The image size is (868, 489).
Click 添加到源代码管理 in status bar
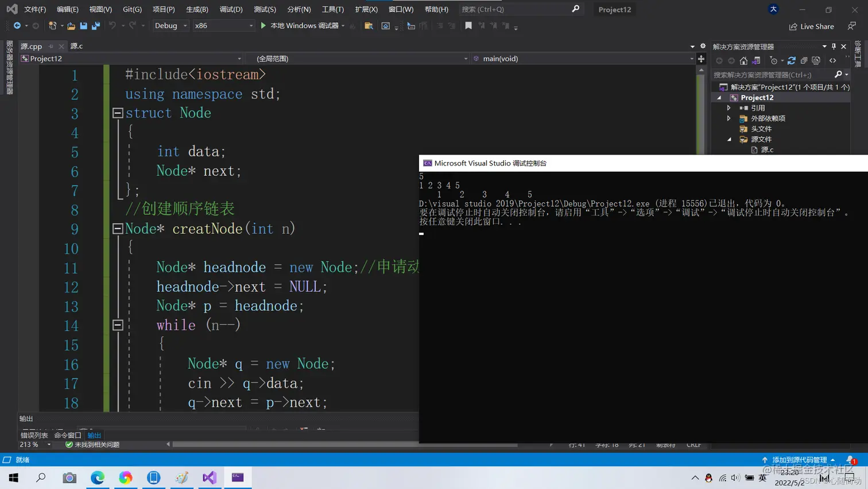[799, 460]
